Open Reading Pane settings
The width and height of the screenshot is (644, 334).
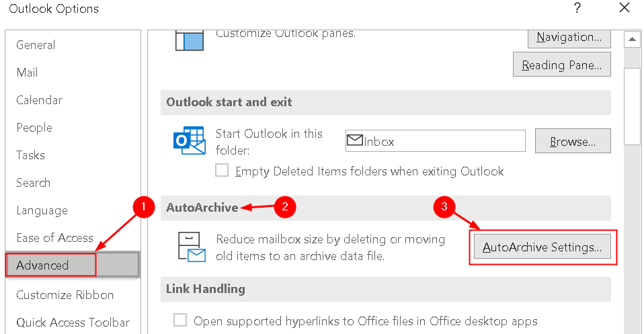(x=561, y=65)
